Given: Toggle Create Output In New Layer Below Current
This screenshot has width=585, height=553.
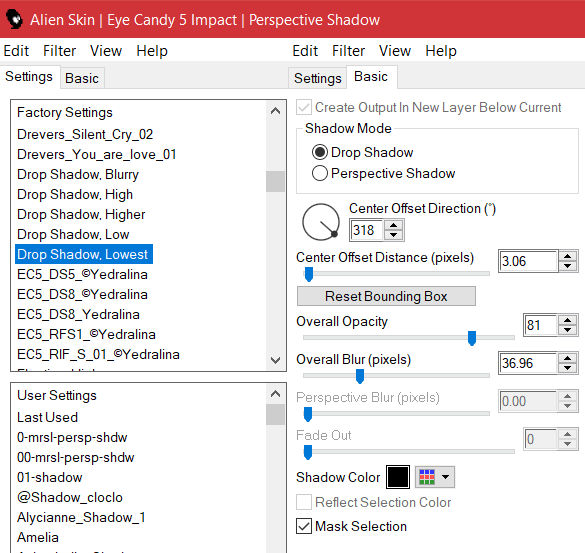Looking at the screenshot, I should (x=304, y=107).
